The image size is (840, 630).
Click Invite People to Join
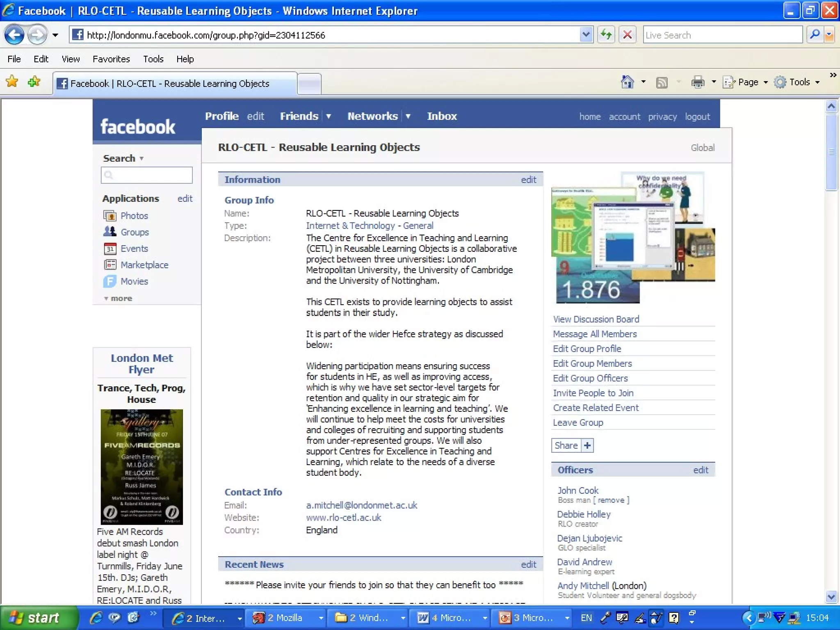pyautogui.click(x=593, y=393)
